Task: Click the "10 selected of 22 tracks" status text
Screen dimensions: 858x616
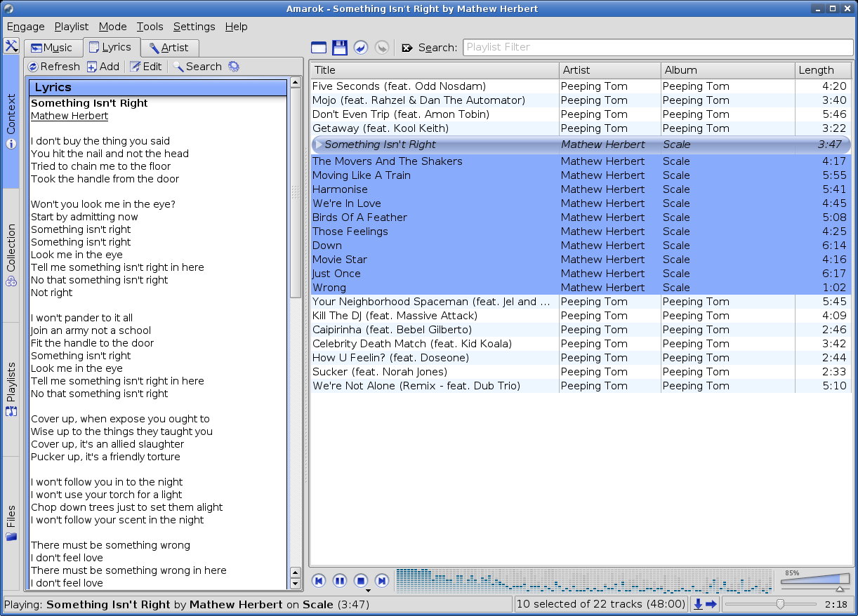Action: [x=601, y=604]
